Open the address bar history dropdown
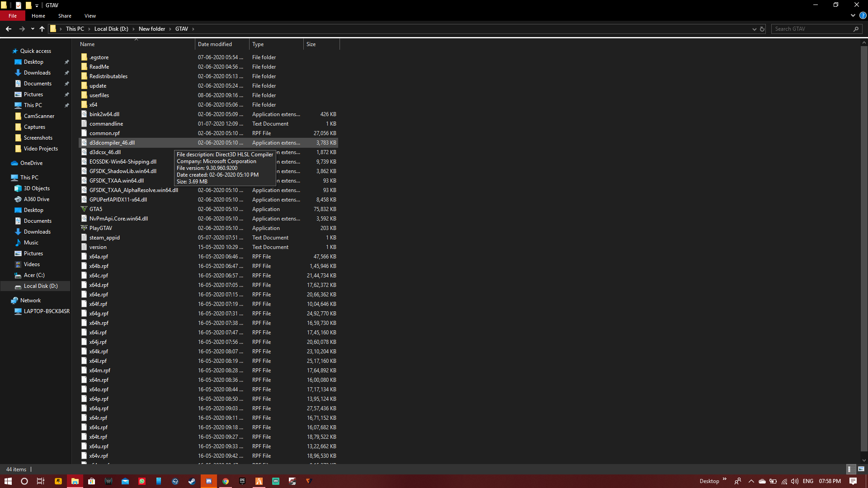Screen dimensions: 868x488 click(754, 29)
